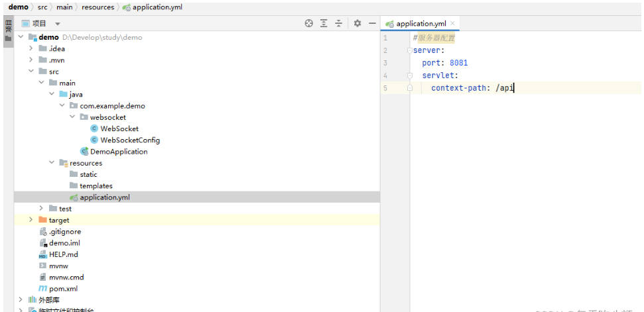Open project view settings gear

pyautogui.click(x=357, y=23)
